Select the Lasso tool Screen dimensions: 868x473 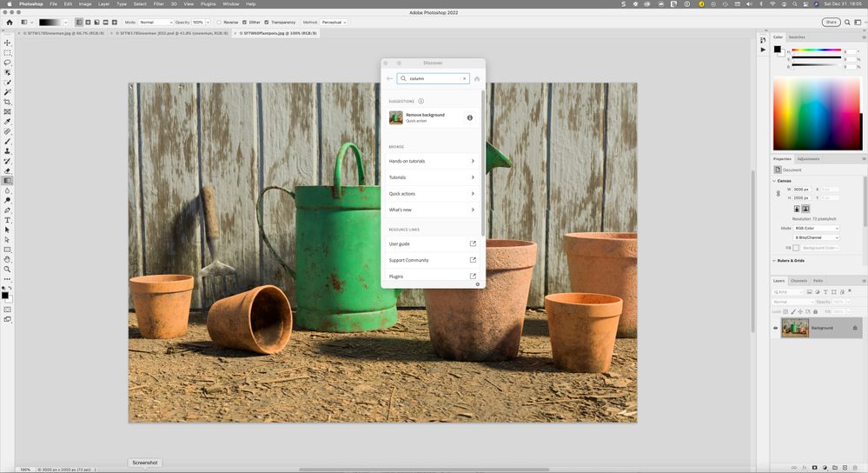click(x=8, y=63)
